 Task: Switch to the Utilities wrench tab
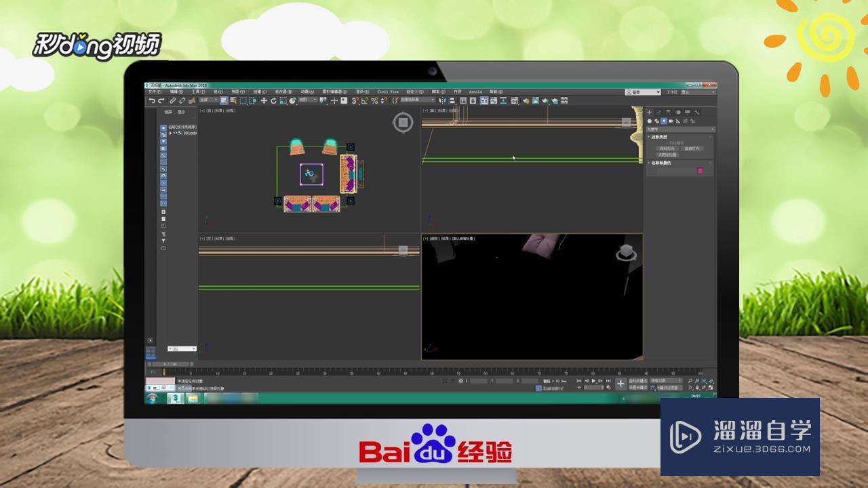pos(696,112)
